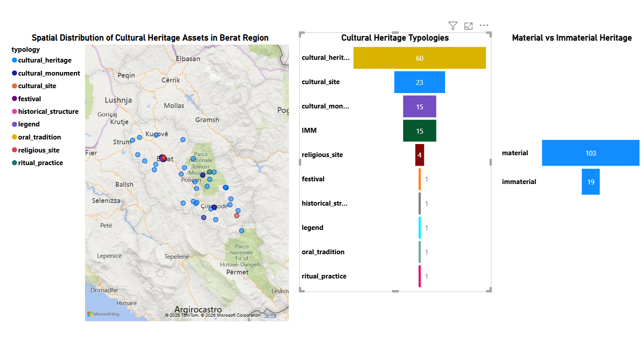
Task: Click the 'material' category label
Action: (x=515, y=153)
